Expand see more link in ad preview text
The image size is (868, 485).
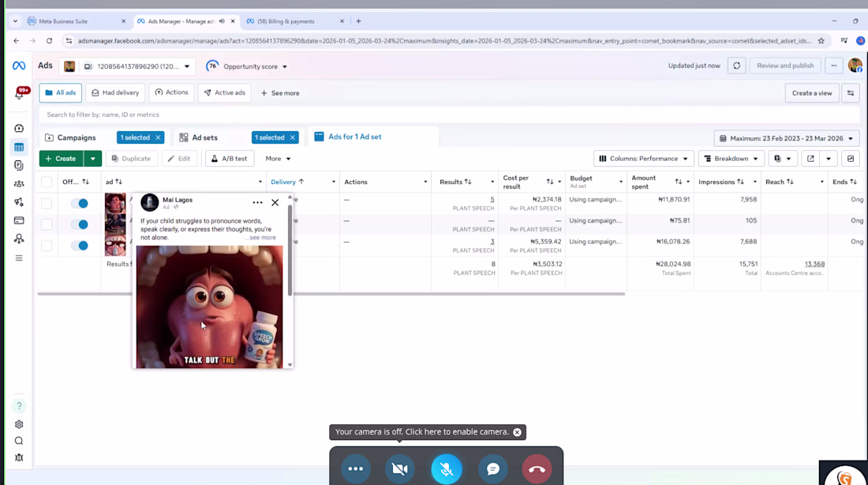(261, 238)
